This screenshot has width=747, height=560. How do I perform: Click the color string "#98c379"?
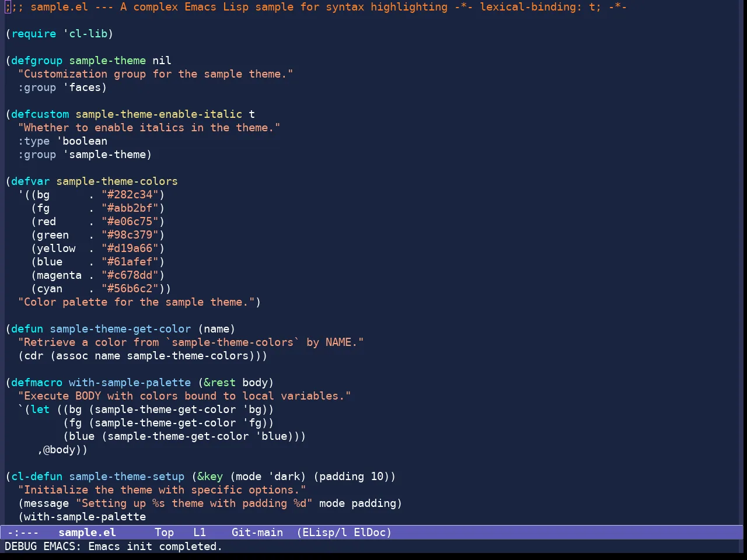130,235
